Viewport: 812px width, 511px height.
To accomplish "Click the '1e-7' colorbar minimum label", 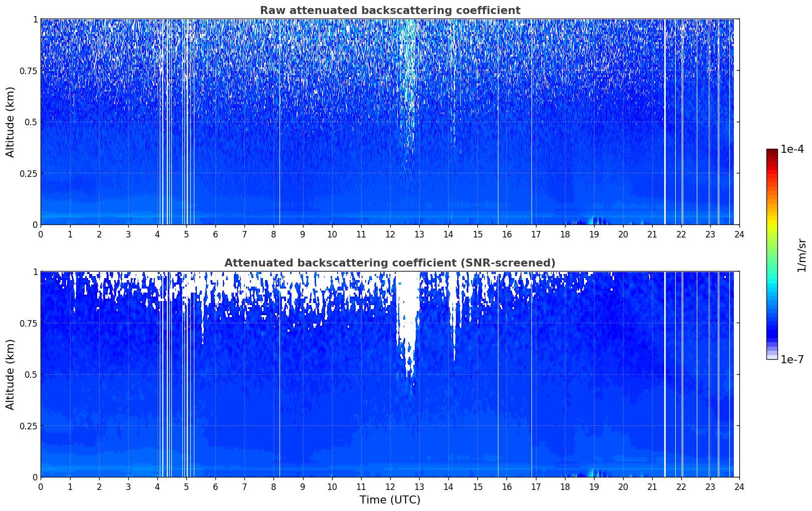I will tap(792, 359).
